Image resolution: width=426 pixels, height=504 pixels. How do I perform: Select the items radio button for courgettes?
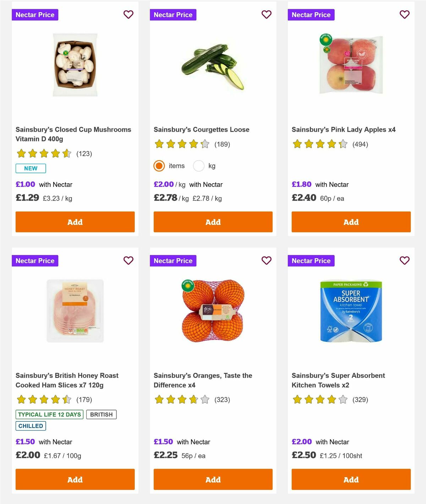(159, 166)
